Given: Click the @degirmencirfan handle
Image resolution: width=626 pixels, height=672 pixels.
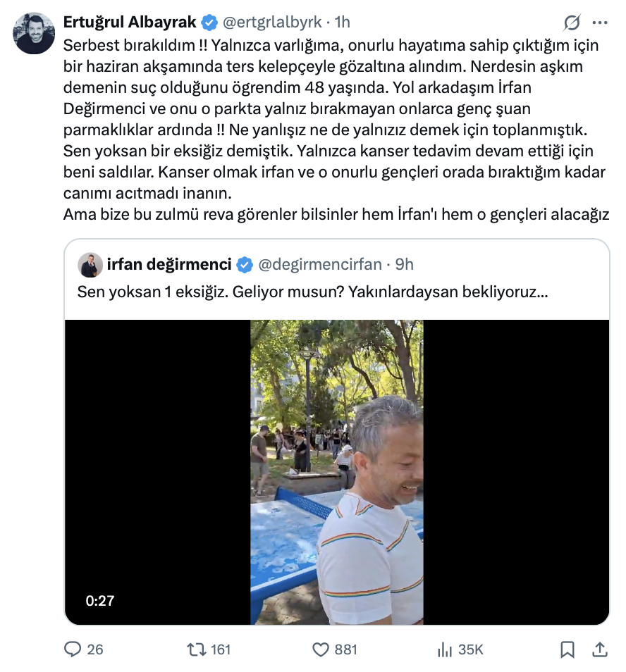Looking at the screenshot, I should pyautogui.click(x=320, y=264).
